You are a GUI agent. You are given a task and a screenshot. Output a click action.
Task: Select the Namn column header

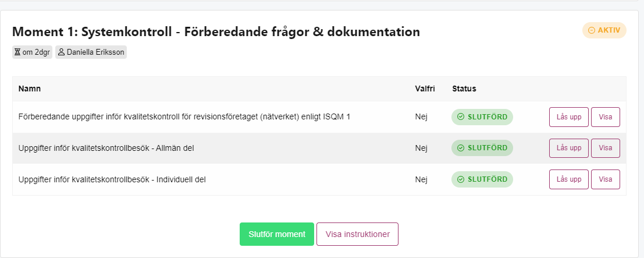30,89
